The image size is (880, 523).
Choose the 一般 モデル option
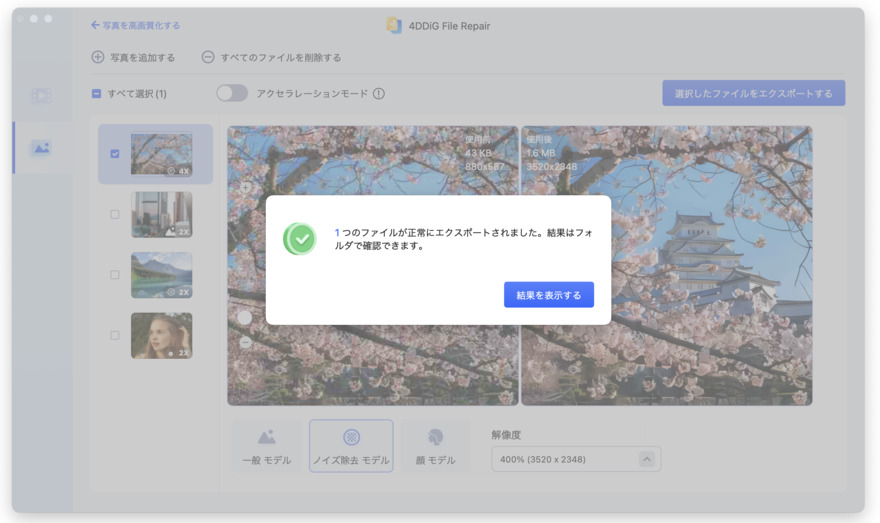click(x=267, y=446)
